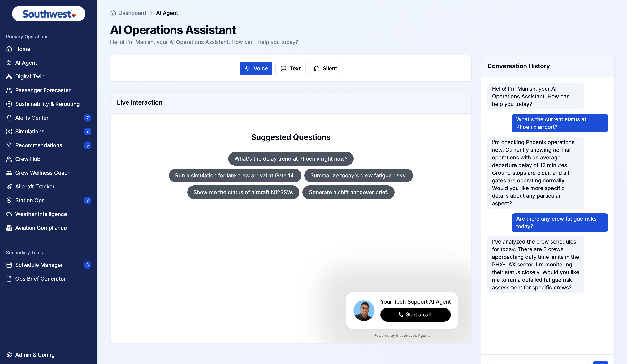Choose Generate a shift handover brief

[x=348, y=192]
